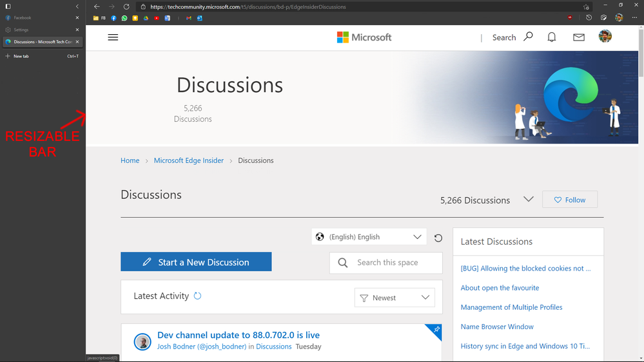Open the Google Drive bookmark icon
The width and height of the screenshot is (644, 362).
[146, 18]
